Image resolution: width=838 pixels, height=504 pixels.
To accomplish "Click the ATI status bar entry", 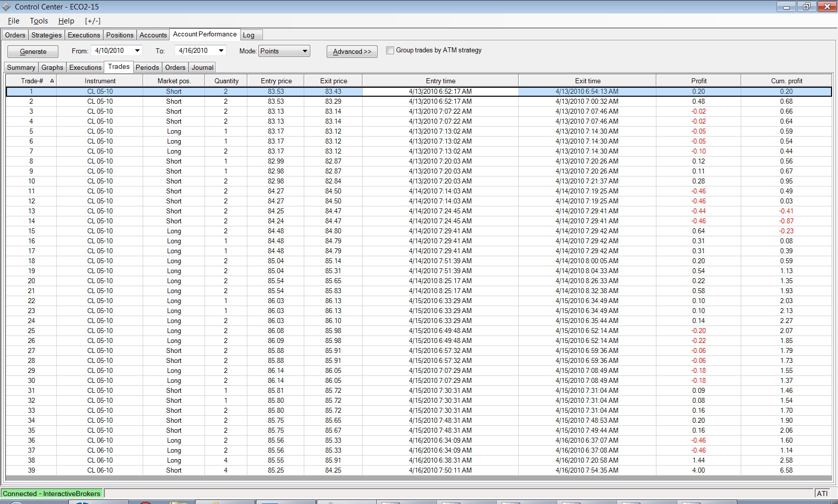I will (x=822, y=494).
